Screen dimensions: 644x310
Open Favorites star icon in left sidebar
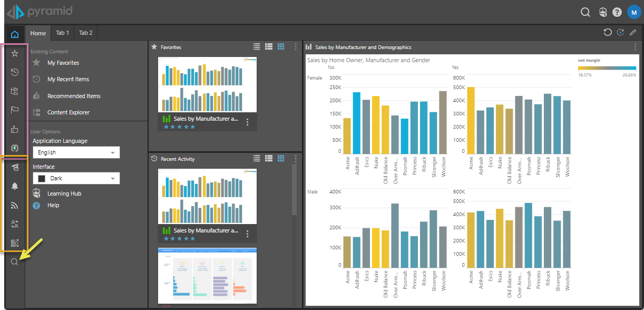pyautogui.click(x=15, y=53)
